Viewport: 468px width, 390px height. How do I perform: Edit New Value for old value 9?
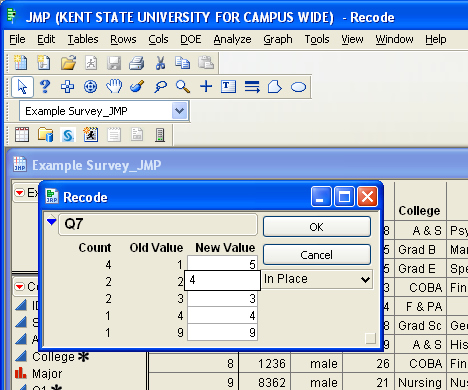tap(222, 332)
